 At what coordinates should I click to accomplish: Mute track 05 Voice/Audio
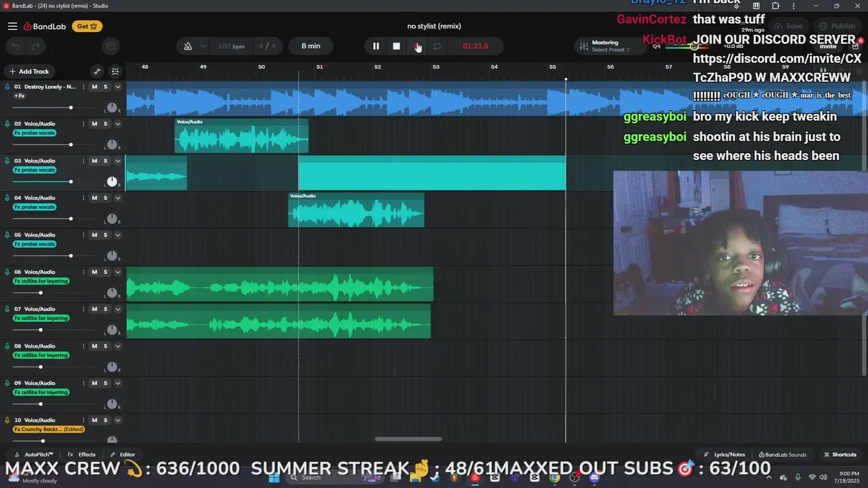94,235
